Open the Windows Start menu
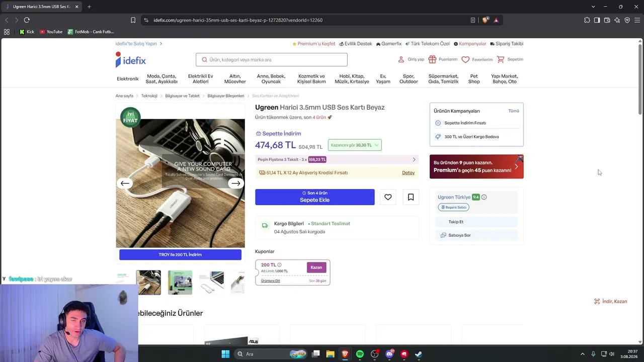 coord(225,354)
